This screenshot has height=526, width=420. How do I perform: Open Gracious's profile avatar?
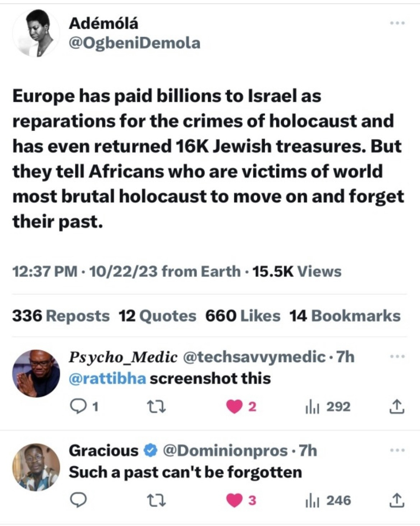(x=36, y=467)
